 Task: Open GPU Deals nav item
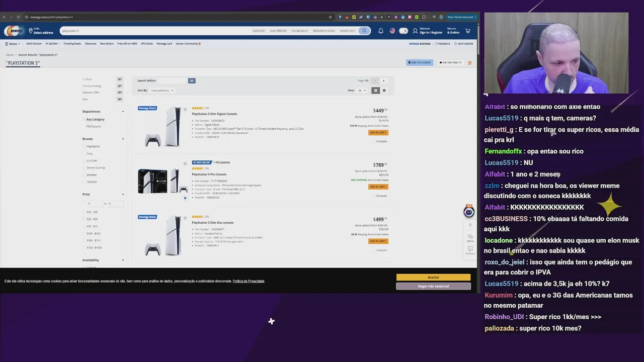pyautogui.click(x=147, y=44)
